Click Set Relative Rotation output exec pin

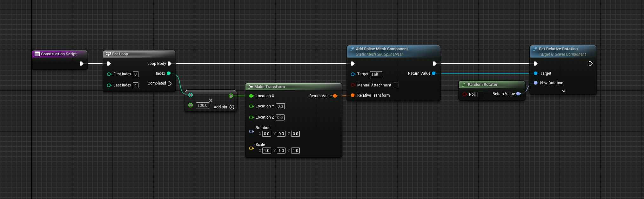590,64
